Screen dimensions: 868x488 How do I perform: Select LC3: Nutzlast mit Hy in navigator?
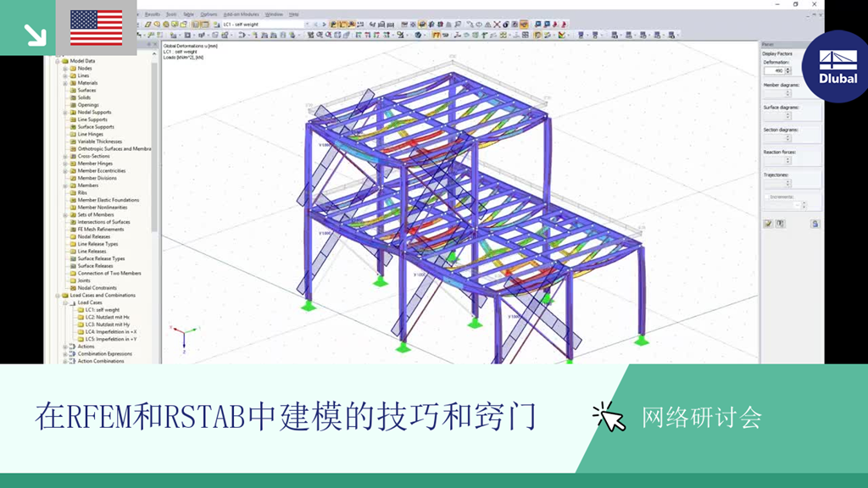108,324
